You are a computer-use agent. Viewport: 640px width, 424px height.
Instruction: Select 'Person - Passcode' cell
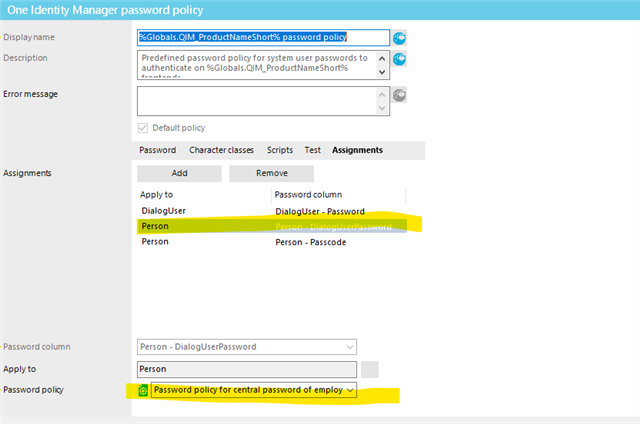click(x=311, y=242)
